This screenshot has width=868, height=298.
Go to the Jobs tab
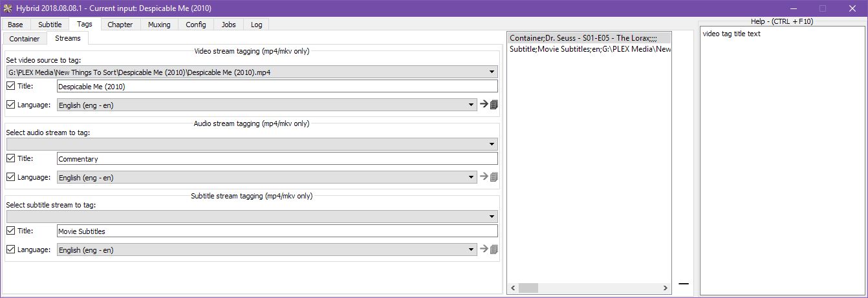pos(228,25)
